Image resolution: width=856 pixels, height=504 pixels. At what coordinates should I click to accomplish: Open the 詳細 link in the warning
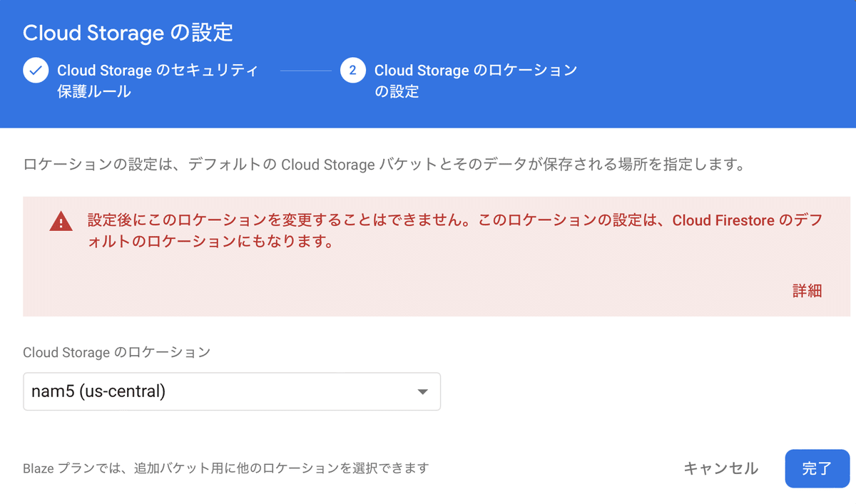click(807, 291)
